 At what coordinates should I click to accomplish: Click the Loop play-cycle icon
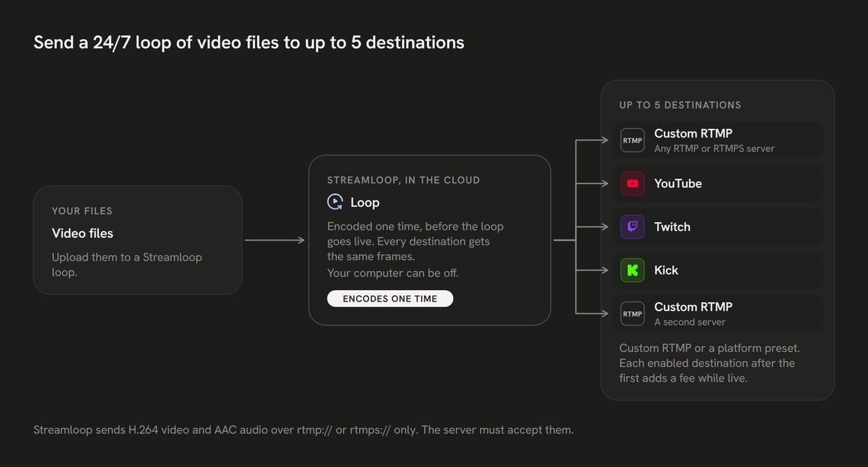click(x=335, y=202)
